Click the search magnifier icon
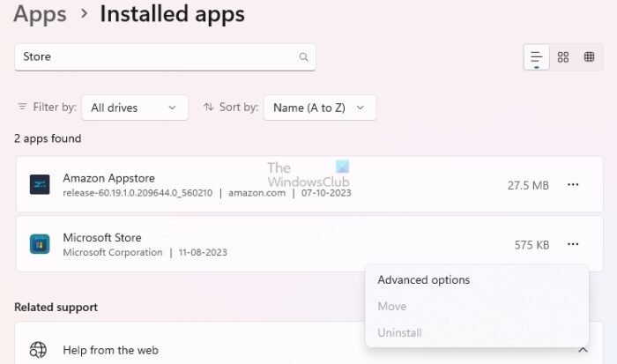The width and height of the screenshot is (617, 364). coord(303,57)
